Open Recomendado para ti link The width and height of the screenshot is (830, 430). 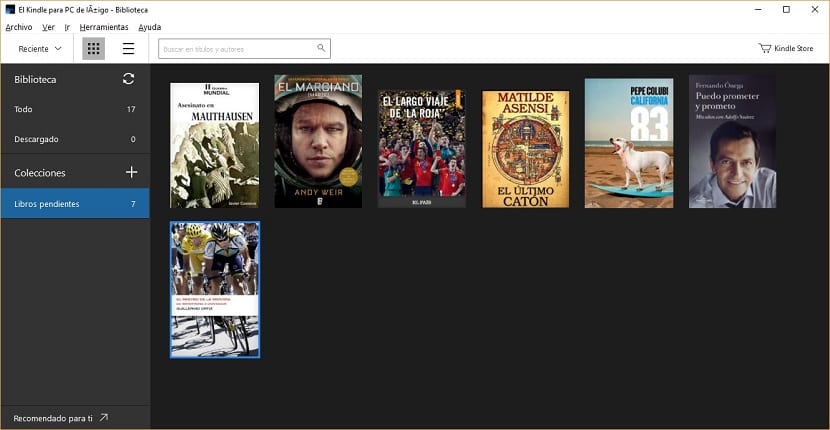coord(60,418)
